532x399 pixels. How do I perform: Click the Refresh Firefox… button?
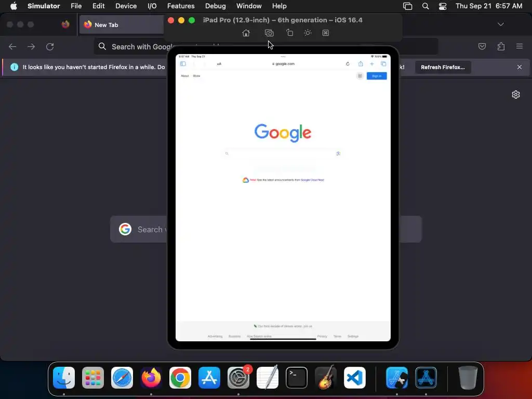click(x=443, y=67)
